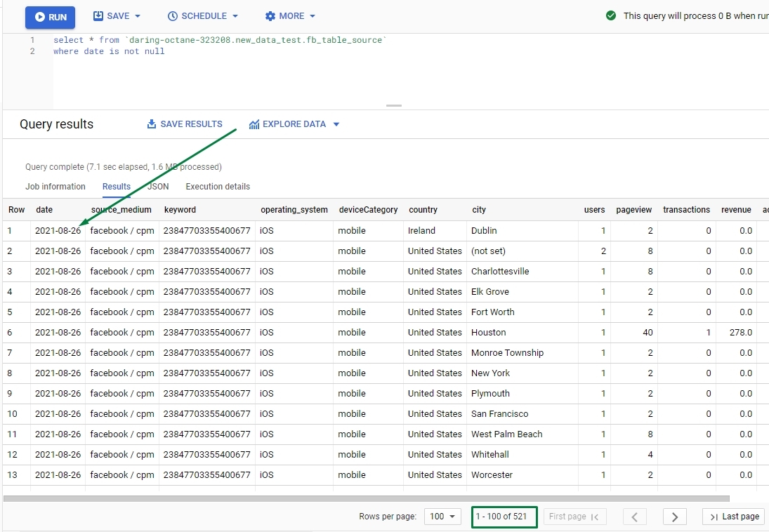Click the First page button
The image size is (769, 532).
(574, 517)
